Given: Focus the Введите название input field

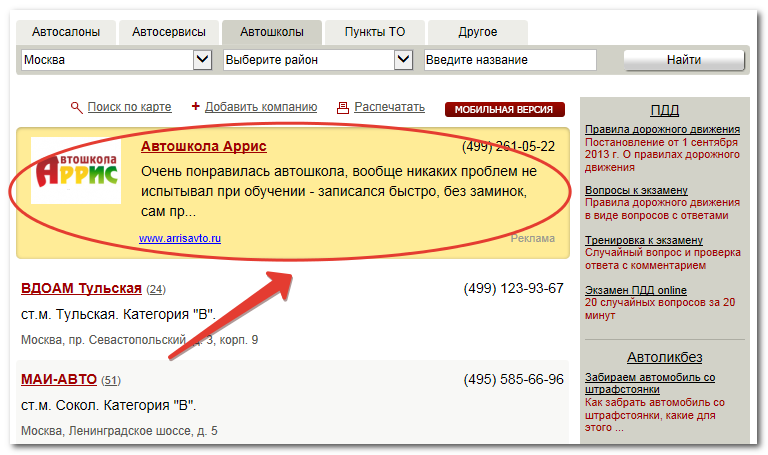Looking at the screenshot, I should pos(510,60).
